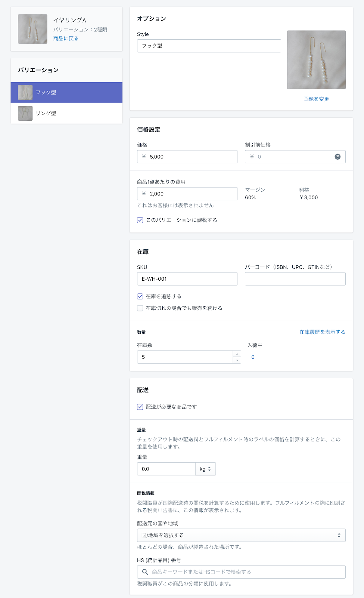Click the イヤリングA product thumbnail
Viewport: 364px width, 598px height.
click(x=33, y=29)
